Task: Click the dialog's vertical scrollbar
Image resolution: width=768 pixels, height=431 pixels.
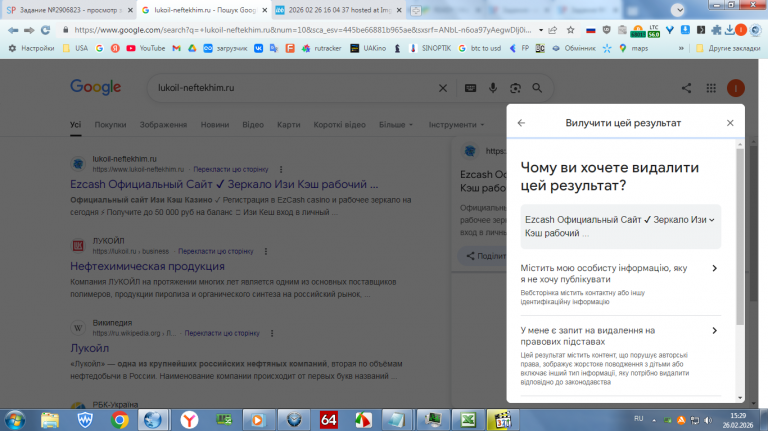Action: tap(740, 236)
